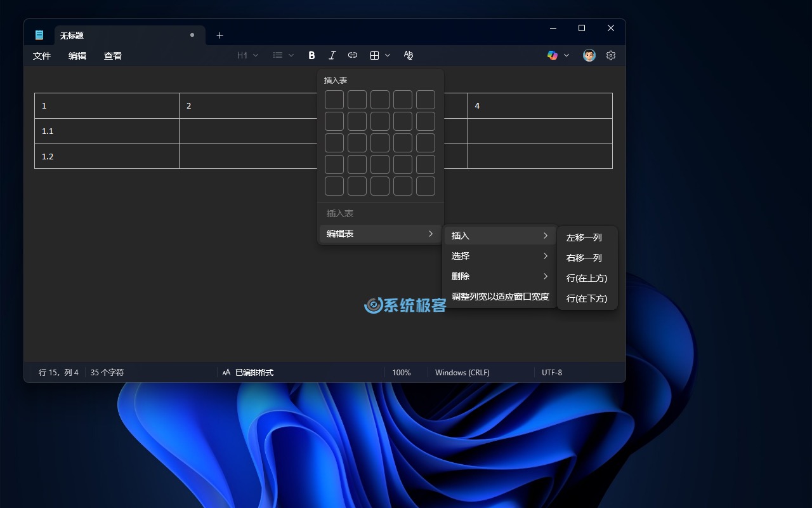
Task: Click the 100% zoom level in status bar
Action: [x=402, y=373]
